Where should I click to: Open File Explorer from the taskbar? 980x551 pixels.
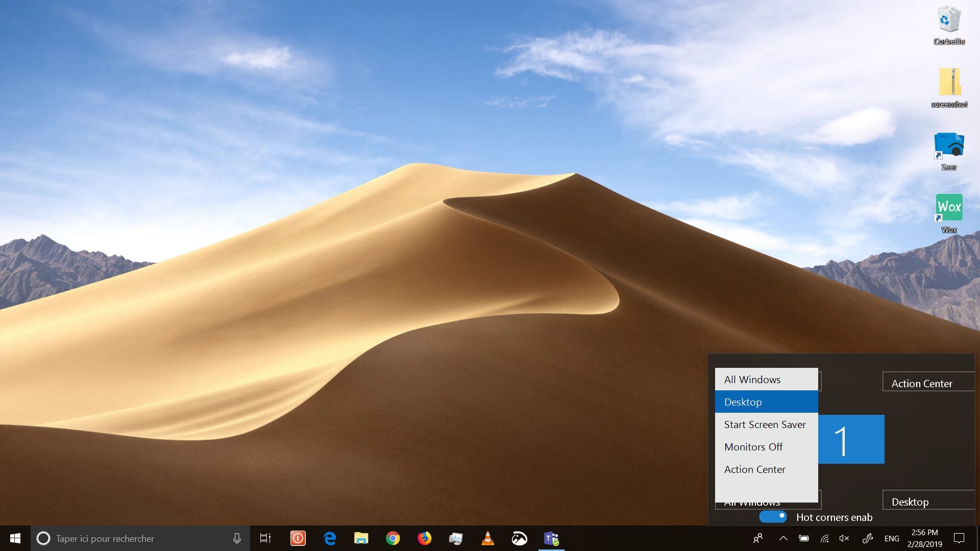(x=361, y=538)
